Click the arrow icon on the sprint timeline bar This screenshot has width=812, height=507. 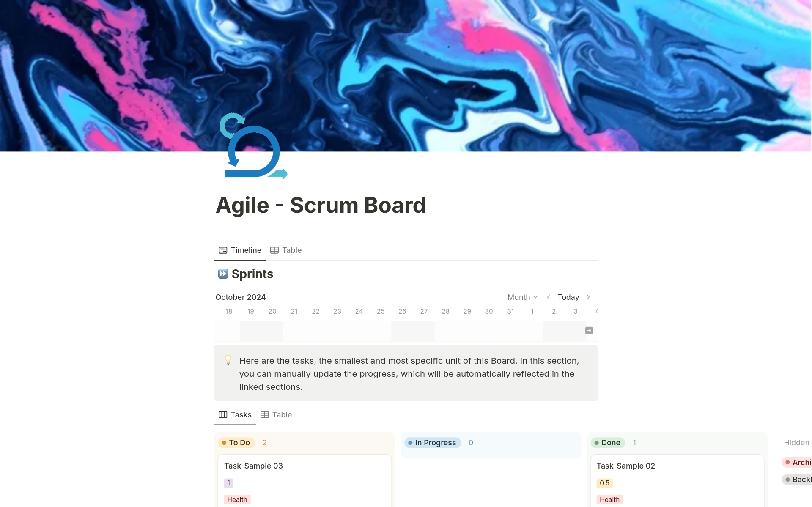[x=589, y=330]
